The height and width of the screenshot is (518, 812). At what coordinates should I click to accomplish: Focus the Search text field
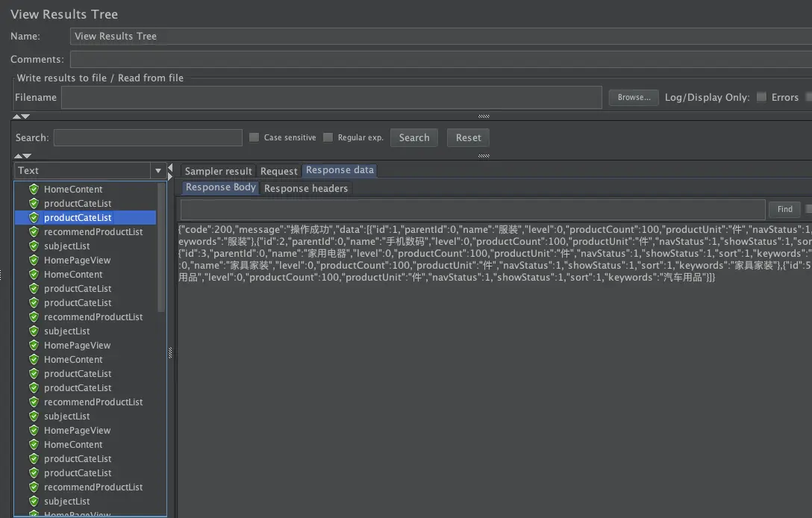pos(148,138)
